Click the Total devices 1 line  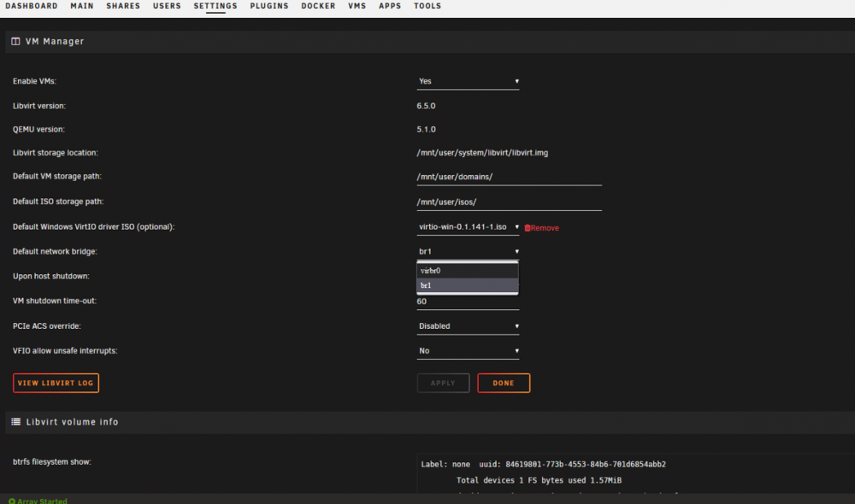539,480
